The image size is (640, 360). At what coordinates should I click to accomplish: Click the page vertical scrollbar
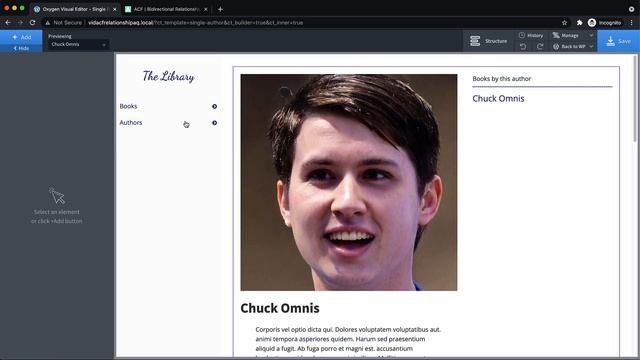[635, 99]
